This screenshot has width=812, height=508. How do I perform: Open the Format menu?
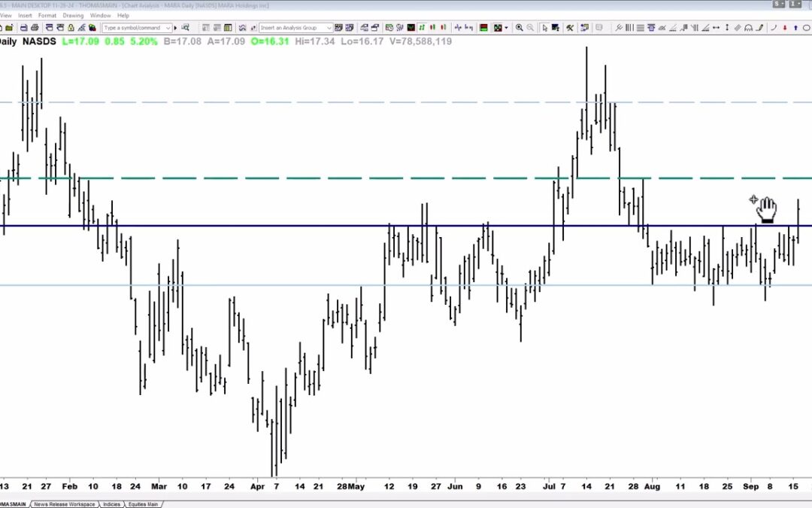pos(47,15)
